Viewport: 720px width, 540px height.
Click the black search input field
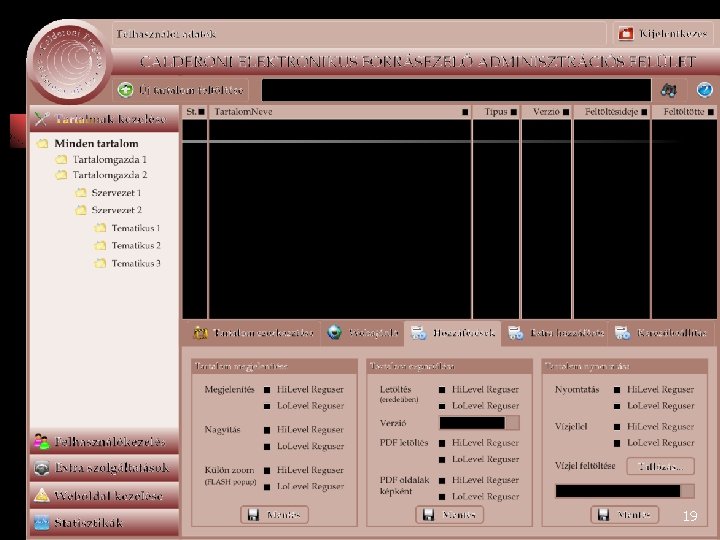coord(456,90)
